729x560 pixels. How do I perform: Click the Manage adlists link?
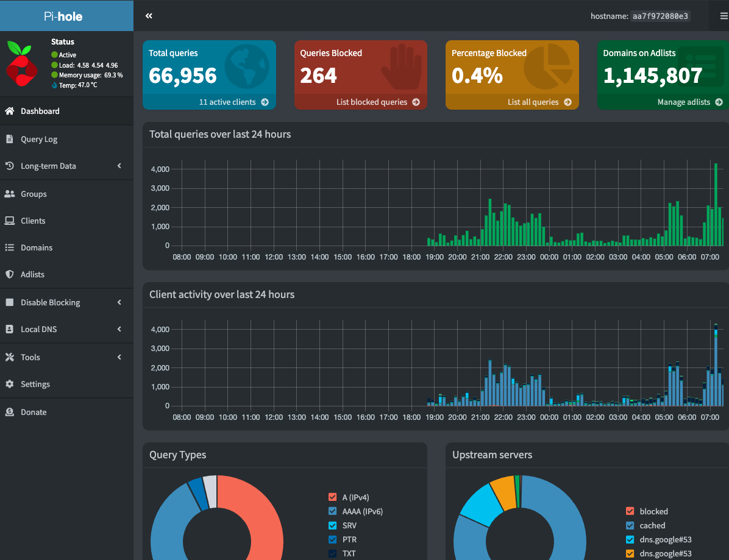tap(663, 102)
